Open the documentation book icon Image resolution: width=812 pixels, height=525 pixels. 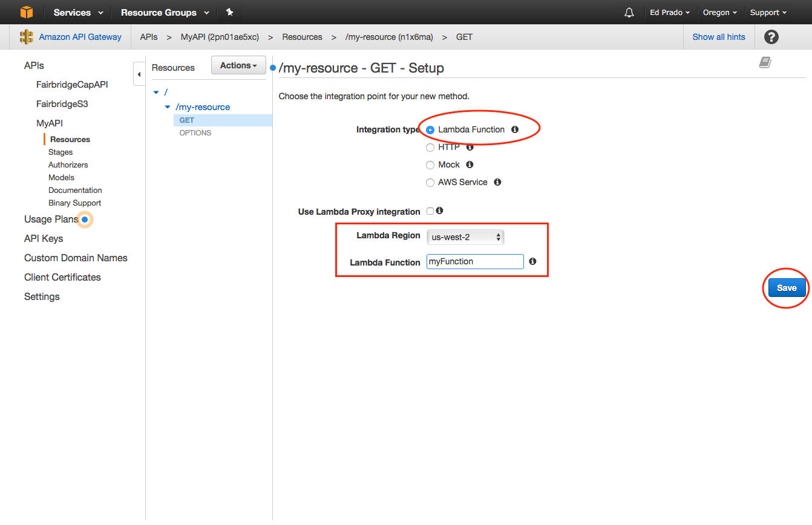point(765,63)
